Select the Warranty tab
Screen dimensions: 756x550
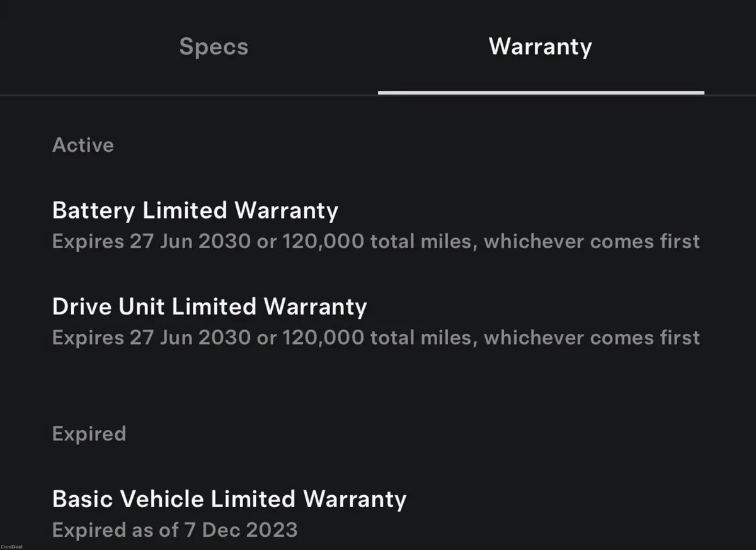tap(540, 46)
